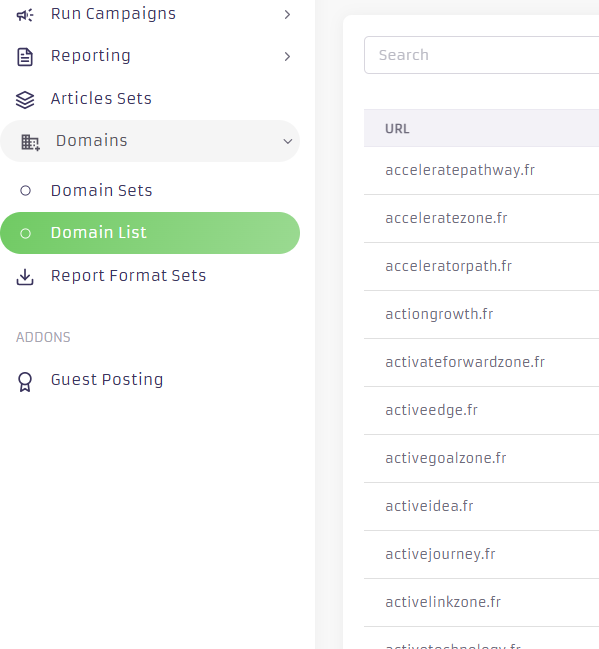Select the acceleratepathway.fr domain row
599x649 pixels.
(x=481, y=171)
